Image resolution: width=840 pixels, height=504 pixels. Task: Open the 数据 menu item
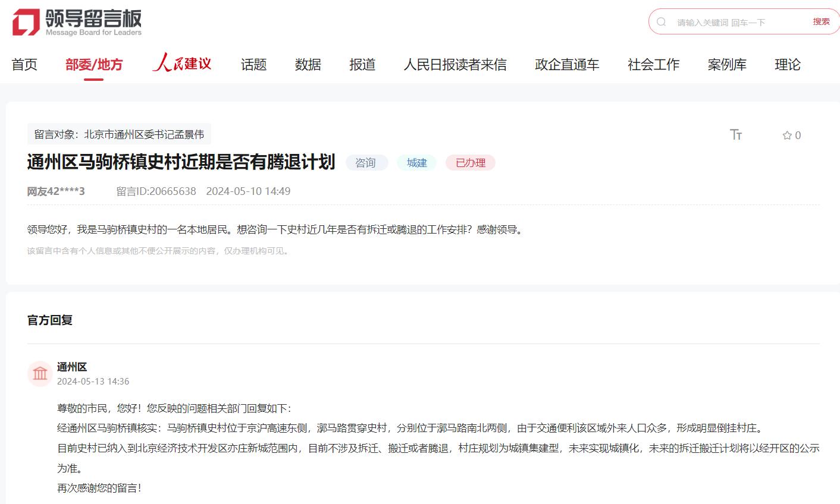tap(308, 64)
